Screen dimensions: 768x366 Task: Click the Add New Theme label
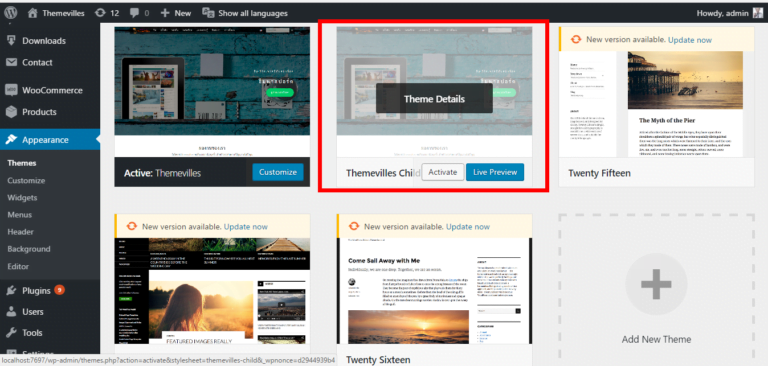(656, 339)
